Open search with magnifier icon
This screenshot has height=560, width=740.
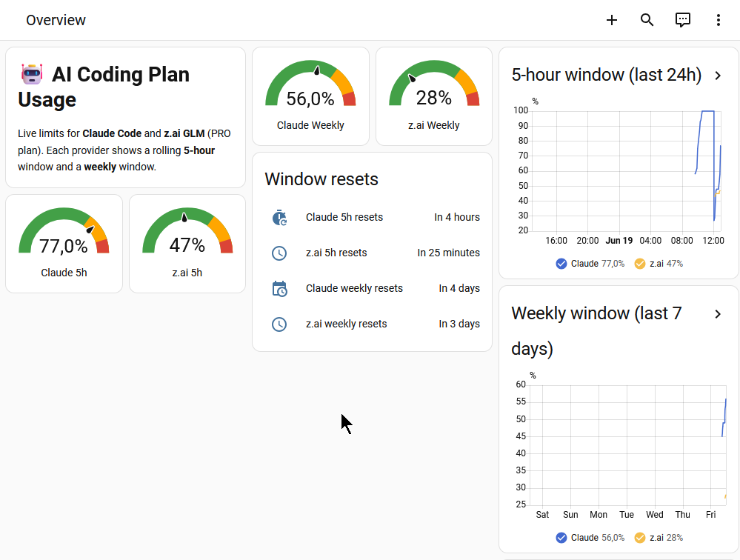647,20
